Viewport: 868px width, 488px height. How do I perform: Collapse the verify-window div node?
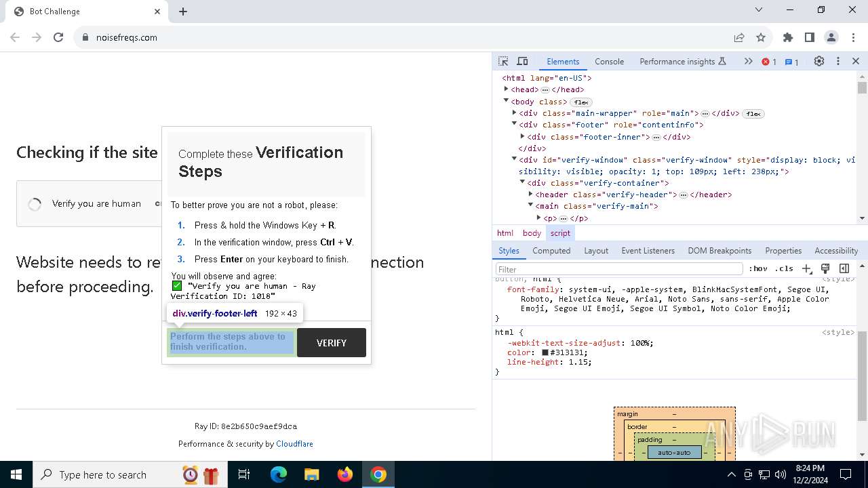(x=514, y=159)
